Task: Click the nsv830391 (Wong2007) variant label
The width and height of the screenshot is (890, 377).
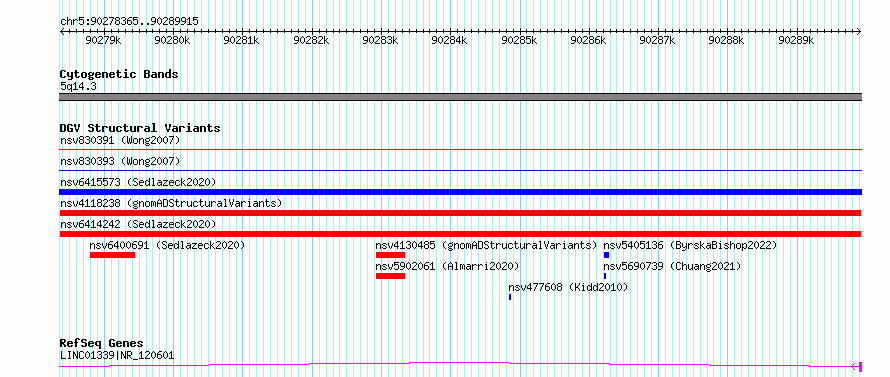Action: coord(120,140)
